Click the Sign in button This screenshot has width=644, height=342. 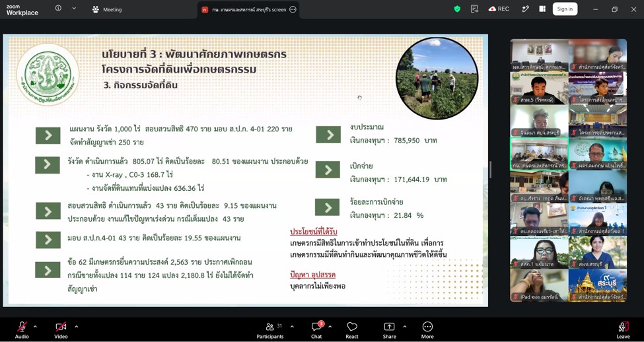[x=565, y=9]
